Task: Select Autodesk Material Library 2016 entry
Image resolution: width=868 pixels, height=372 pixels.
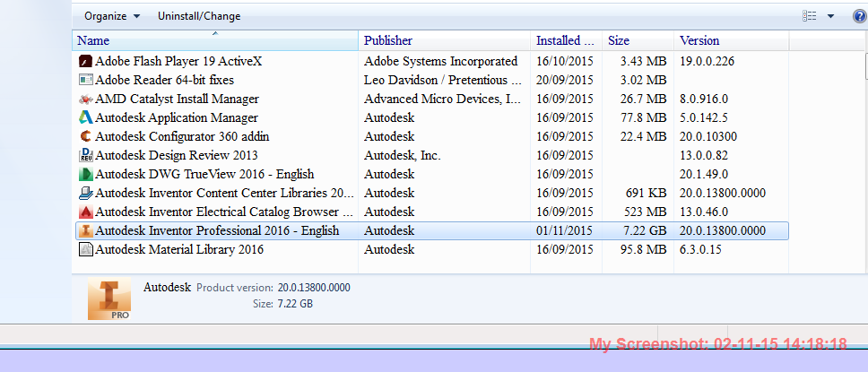Action: 179,250
